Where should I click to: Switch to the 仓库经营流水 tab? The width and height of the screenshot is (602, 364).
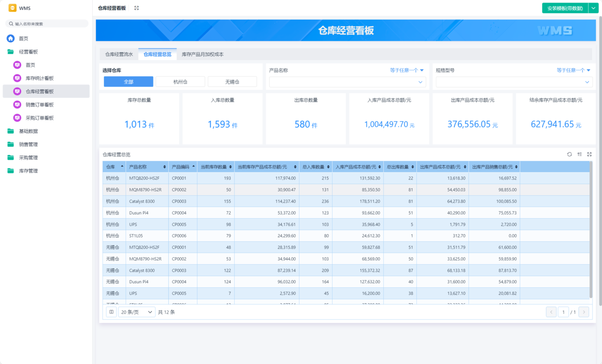point(119,54)
